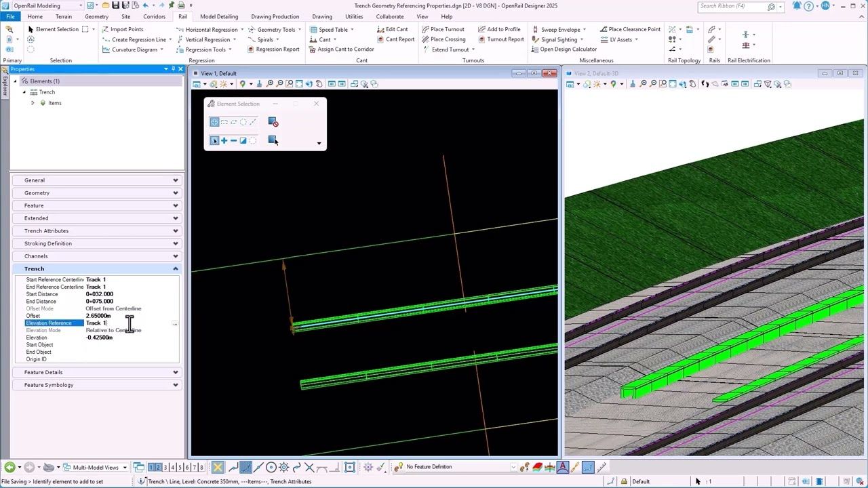Image resolution: width=868 pixels, height=488 pixels.
Task: Click Rotate View in View 1 toolbar
Action: point(309,84)
